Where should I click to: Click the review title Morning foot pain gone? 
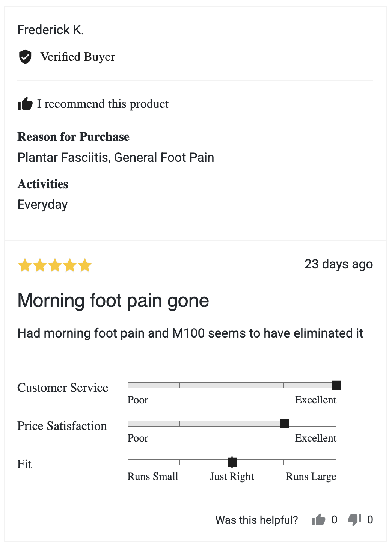click(113, 301)
